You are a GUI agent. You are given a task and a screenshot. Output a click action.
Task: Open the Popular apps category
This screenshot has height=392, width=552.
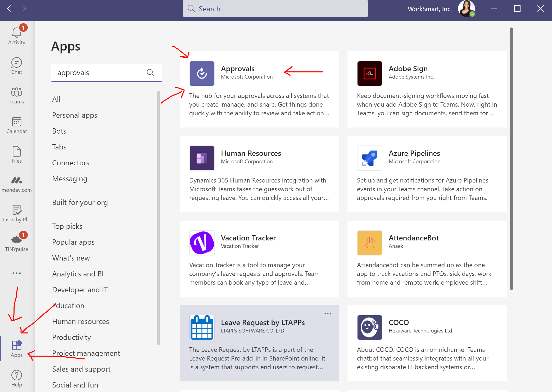coord(73,242)
